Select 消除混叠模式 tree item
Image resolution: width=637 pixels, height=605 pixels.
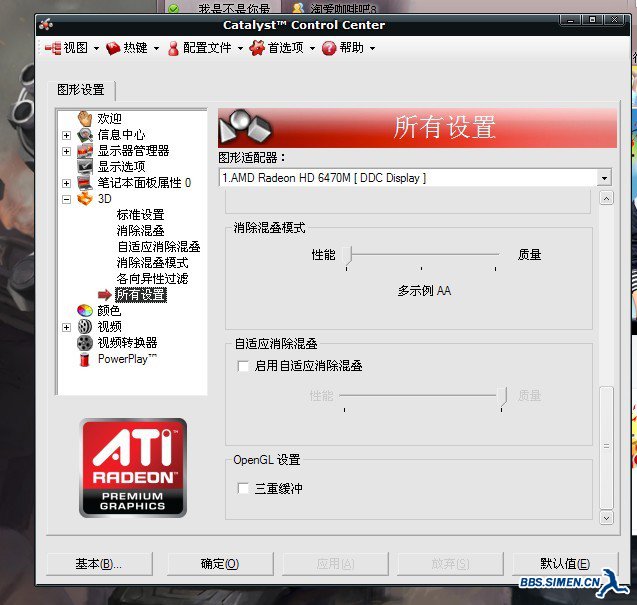tap(152, 262)
